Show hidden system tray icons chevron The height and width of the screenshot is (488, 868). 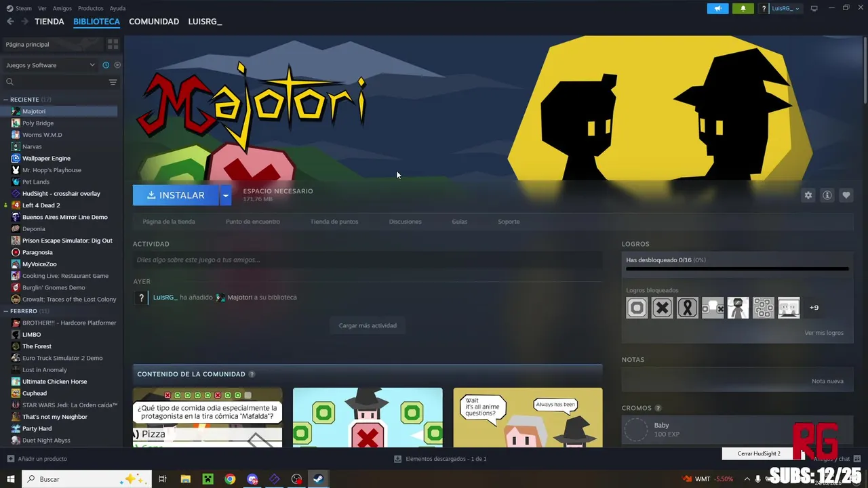(747, 479)
